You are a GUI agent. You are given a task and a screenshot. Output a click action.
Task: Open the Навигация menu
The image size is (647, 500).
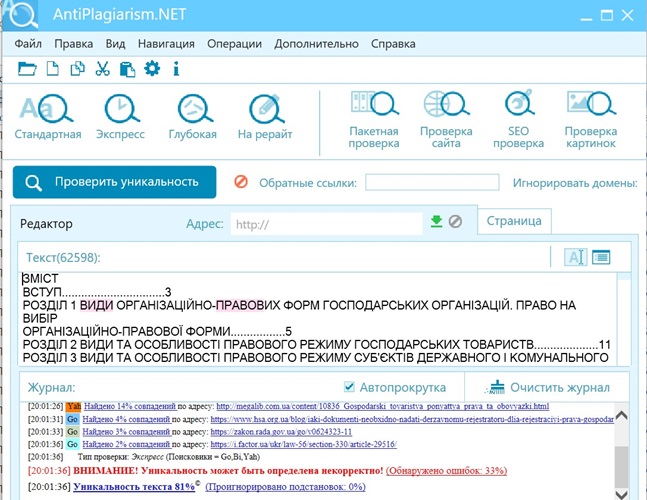tap(166, 44)
